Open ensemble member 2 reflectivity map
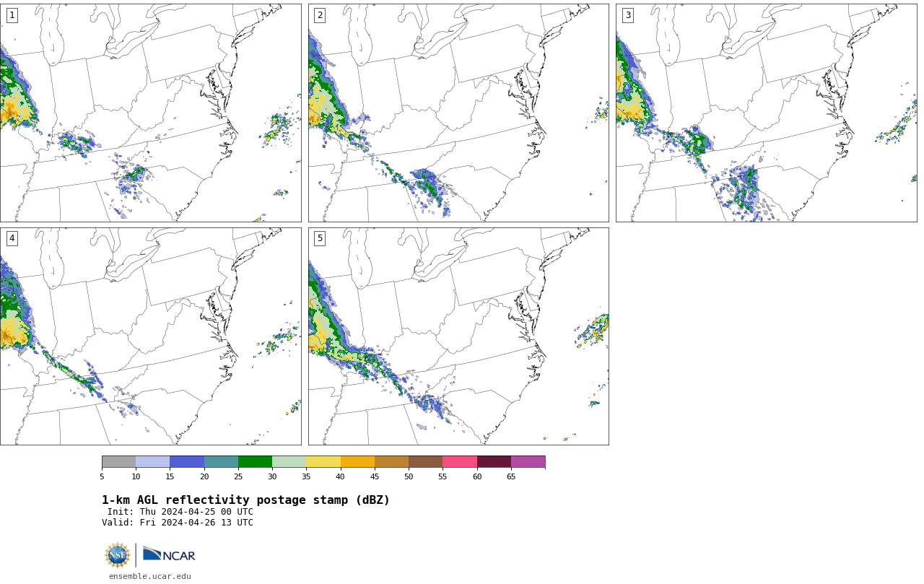The height and width of the screenshot is (584, 924). pyautogui.click(x=458, y=113)
